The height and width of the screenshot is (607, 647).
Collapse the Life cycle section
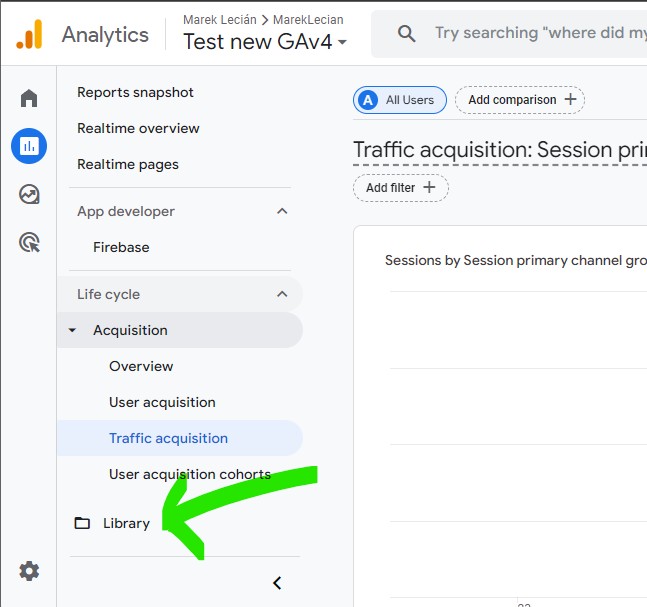282,294
